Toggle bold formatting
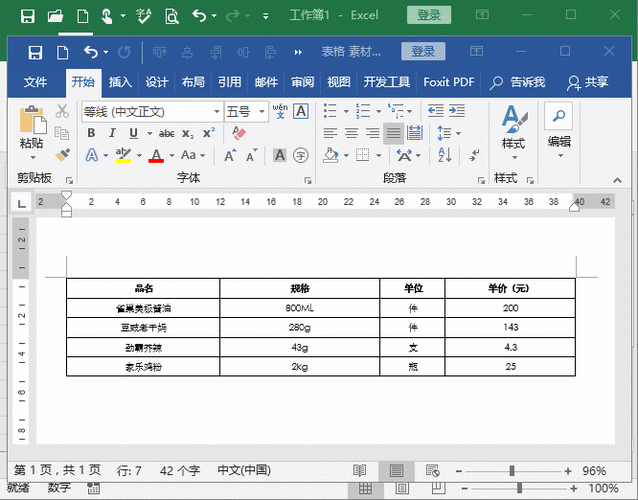The width and height of the screenshot is (638, 500). (91, 133)
